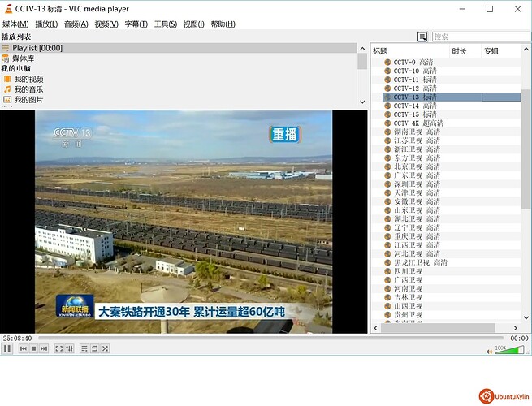Select 四川卫视 channel
This screenshot has width=532, height=406.
[x=408, y=271]
